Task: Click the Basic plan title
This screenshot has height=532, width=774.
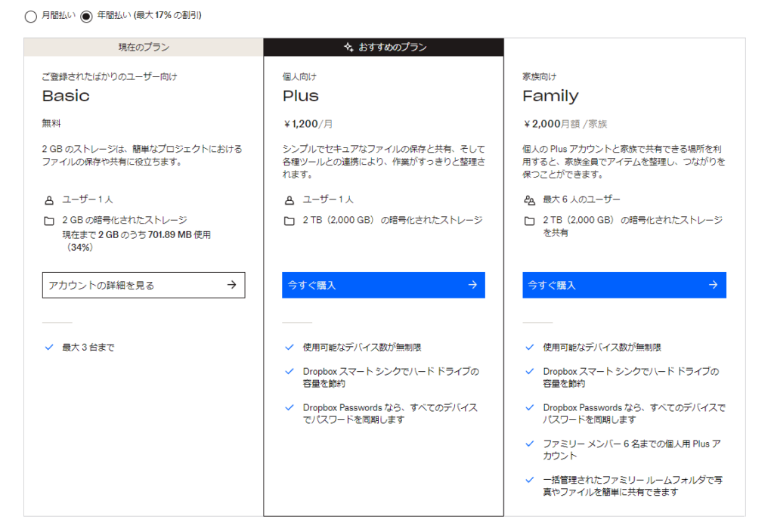Action: 67,96
